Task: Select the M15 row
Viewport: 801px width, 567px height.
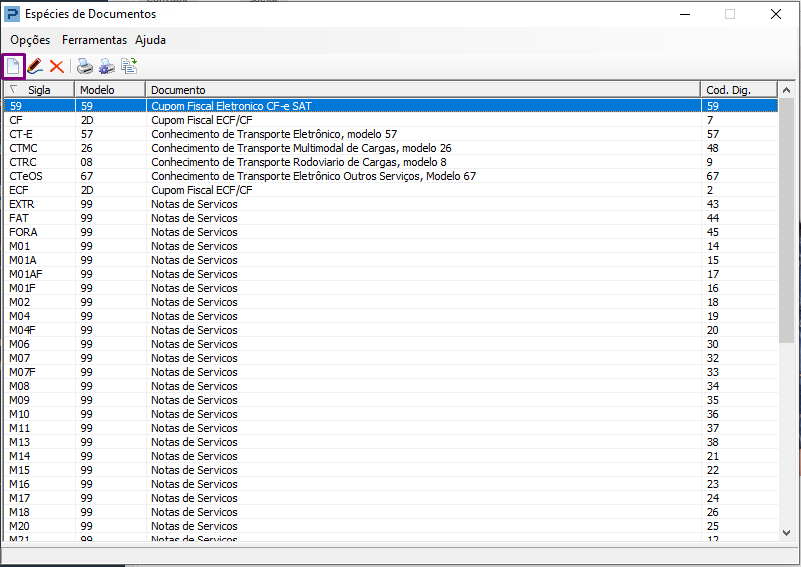Action: pos(391,470)
